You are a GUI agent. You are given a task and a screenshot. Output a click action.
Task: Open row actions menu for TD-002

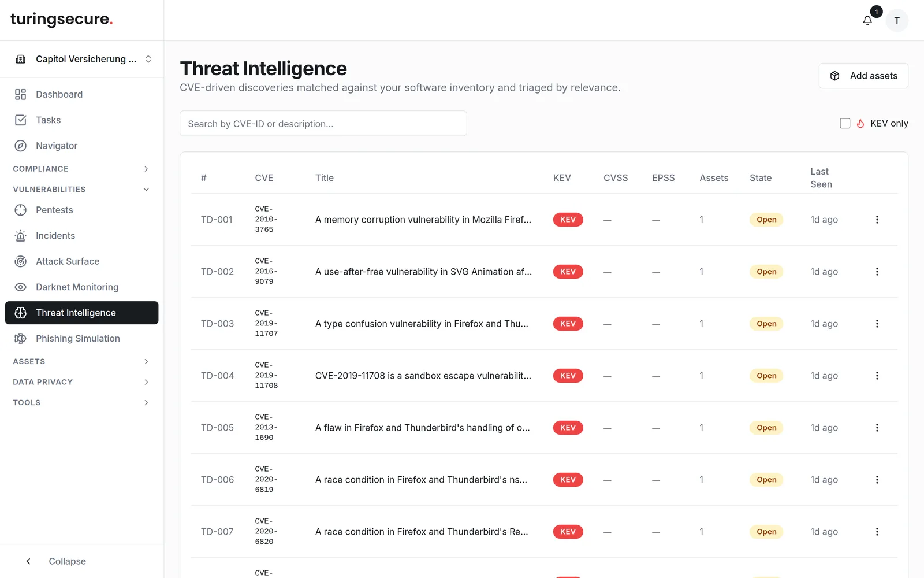pyautogui.click(x=877, y=272)
